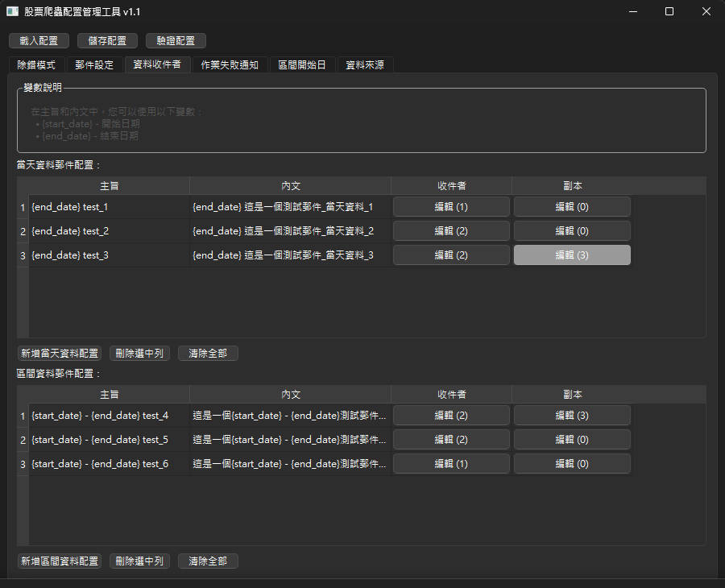The image size is (725, 588).
Task: Edit recipients for the test_5 row
Action: (x=451, y=439)
